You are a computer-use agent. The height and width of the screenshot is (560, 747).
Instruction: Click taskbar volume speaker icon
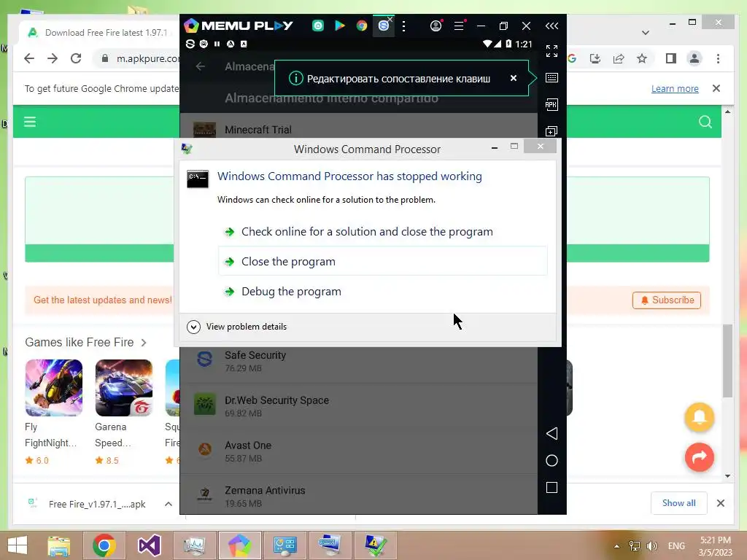pyautogui.click(x=651, y=546)
